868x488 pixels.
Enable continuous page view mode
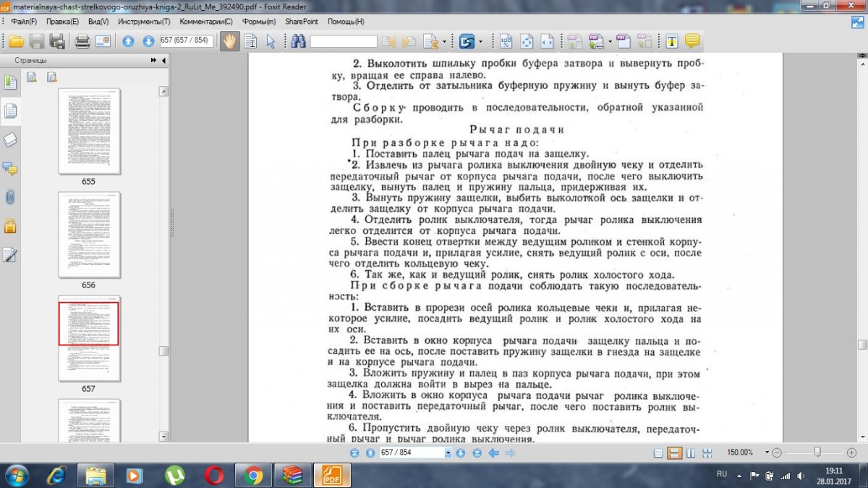point(674,453)
